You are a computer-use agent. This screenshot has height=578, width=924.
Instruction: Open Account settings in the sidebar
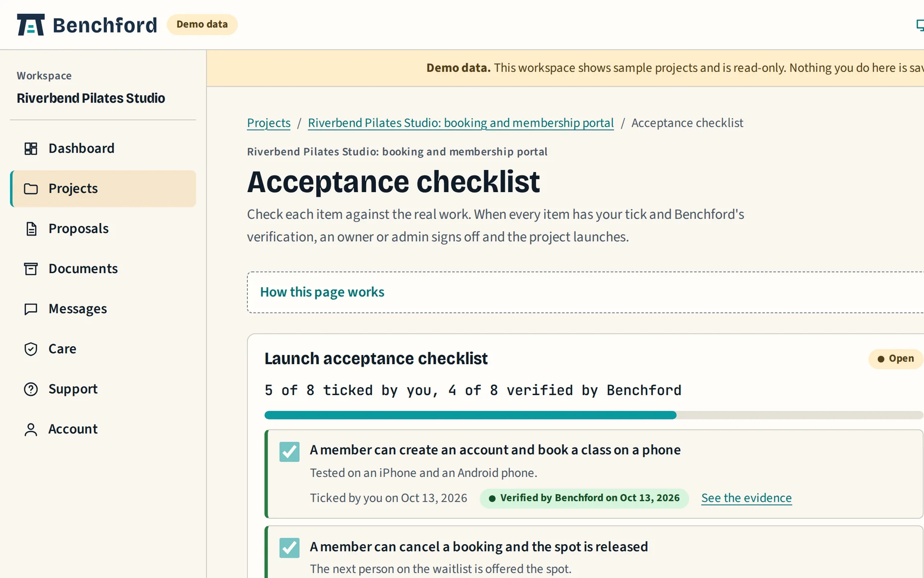pyautogui.click(x=103, y=429)
